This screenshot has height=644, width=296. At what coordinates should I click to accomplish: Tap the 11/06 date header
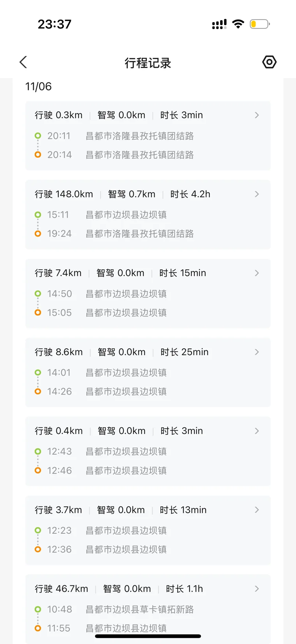[x=38, y=87]
